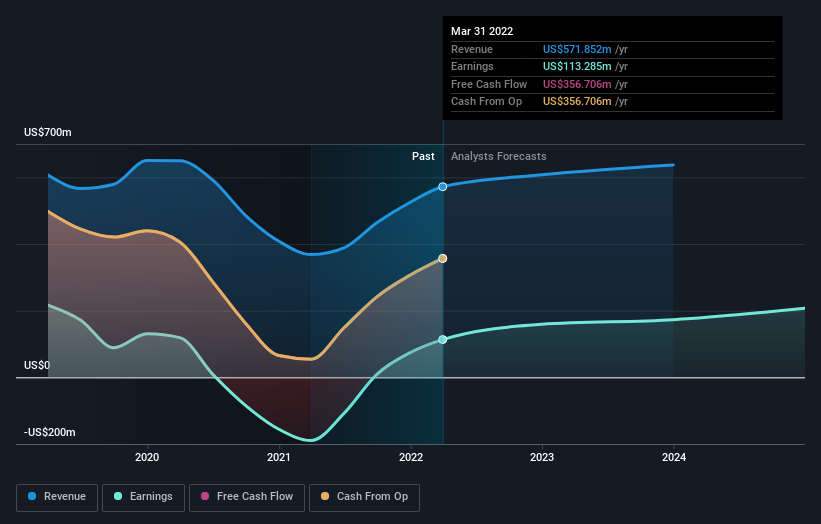Click the 2022 x-axis label
The width and height of the screenshot is (821, 524).
411,458
